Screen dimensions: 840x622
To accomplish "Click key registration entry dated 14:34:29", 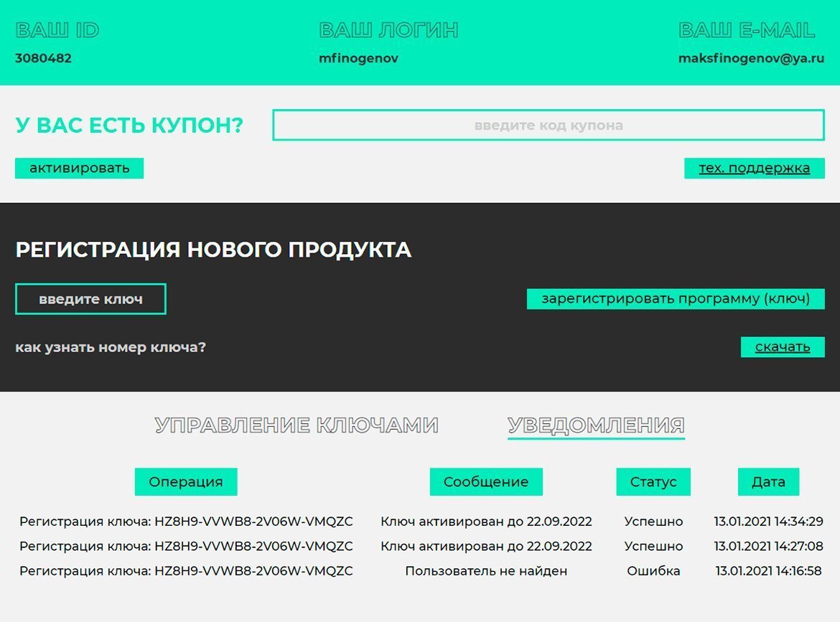I will (186, 522).
